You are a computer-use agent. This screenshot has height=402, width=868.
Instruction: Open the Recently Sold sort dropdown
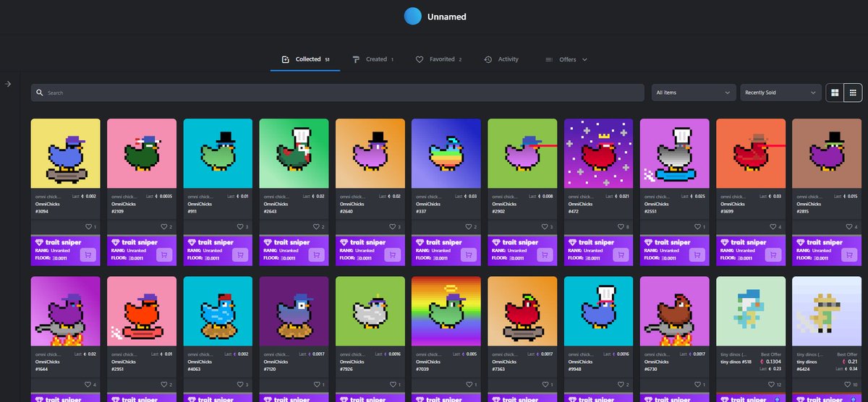click(780, 93)
